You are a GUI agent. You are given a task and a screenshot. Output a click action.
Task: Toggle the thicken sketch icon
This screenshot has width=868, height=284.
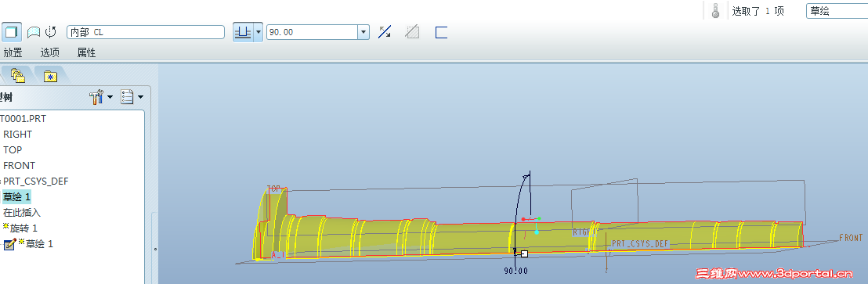(441, 32)
